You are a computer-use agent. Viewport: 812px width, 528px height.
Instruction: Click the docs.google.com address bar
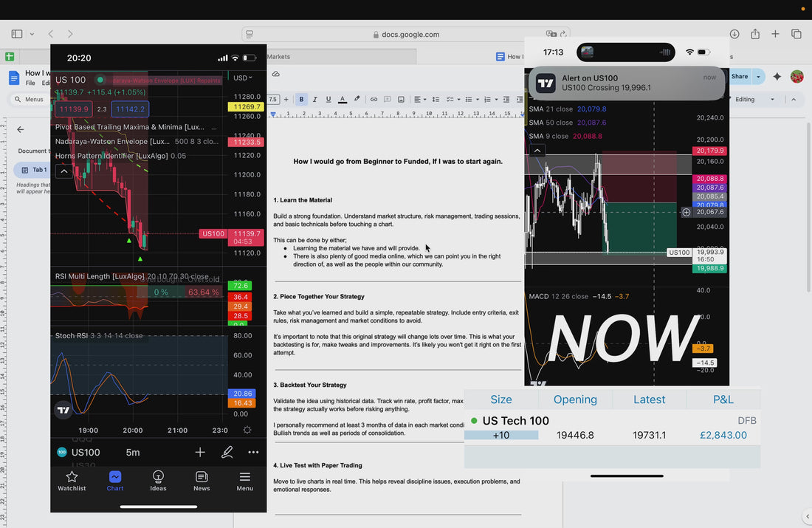pos(406,34)
